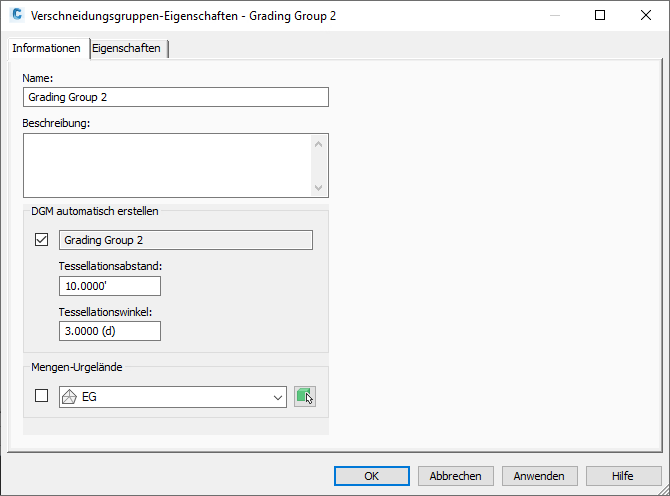Click the Tessellationswinkel value field

(109, 331)
